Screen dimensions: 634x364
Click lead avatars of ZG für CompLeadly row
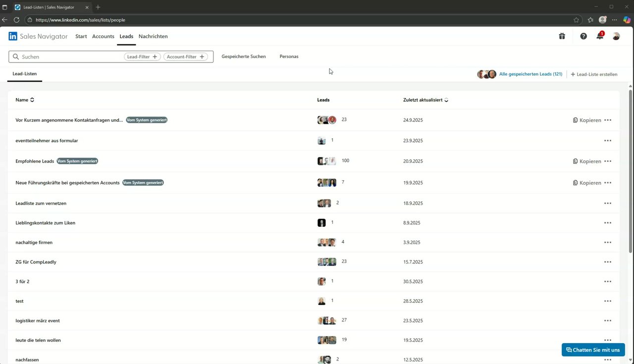(327, 261)
